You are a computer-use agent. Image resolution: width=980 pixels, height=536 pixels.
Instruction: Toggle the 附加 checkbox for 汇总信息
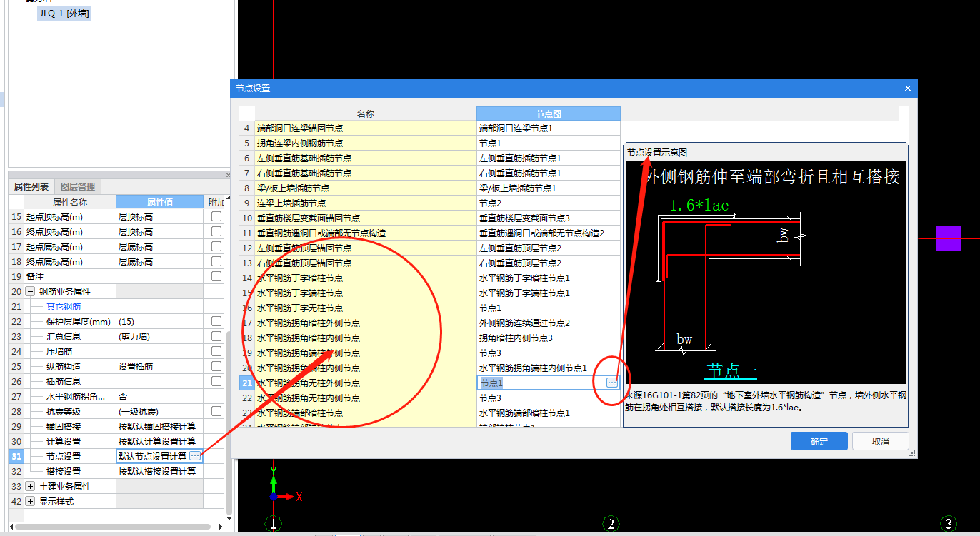coord(216,336)
